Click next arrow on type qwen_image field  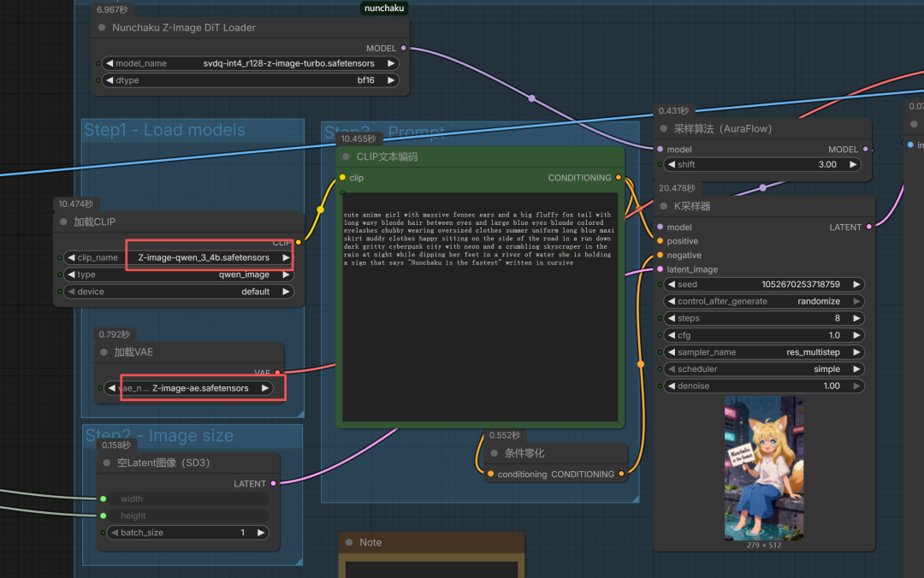[x=286, y=275]
